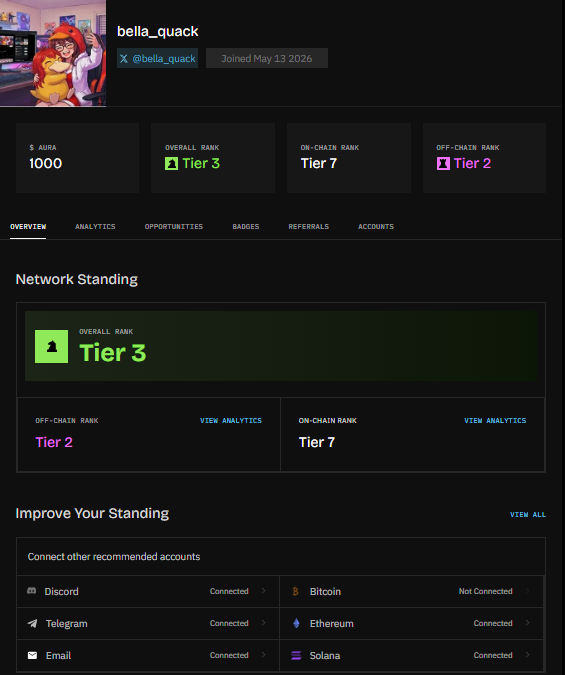Click the Tier 7 on-chain rank value in Network Standing
The height and width of the screenshot is (675, 565).
(x=317, y=442)
